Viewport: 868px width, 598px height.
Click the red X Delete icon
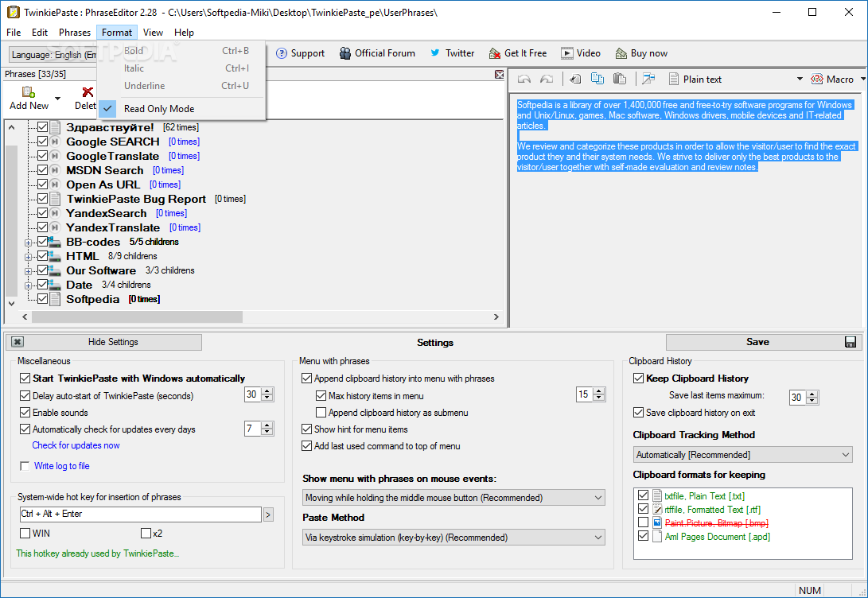[x=88, y=91]
